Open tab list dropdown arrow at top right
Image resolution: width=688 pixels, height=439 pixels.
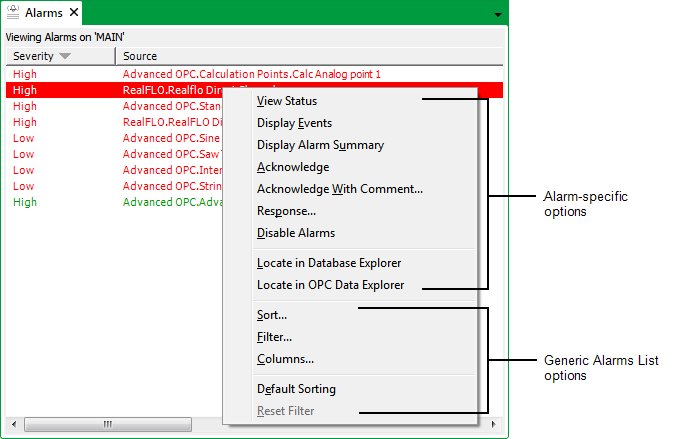click(x=498, y=15)
